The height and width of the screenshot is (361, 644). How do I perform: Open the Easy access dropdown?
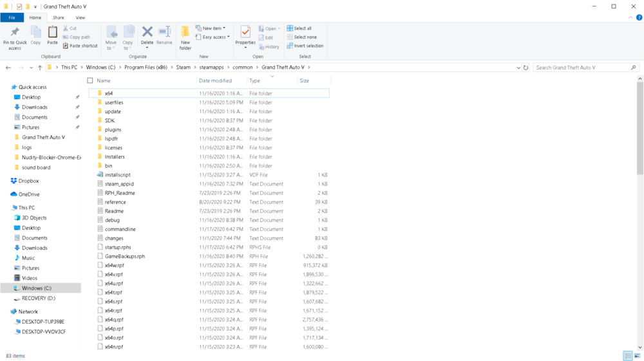click(213, 37)
